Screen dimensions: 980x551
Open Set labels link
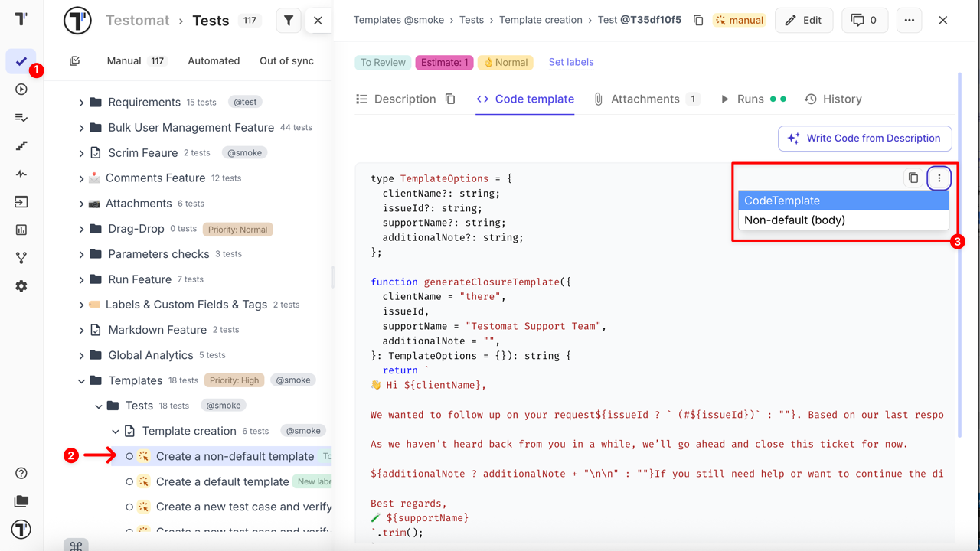pos(570,62)
